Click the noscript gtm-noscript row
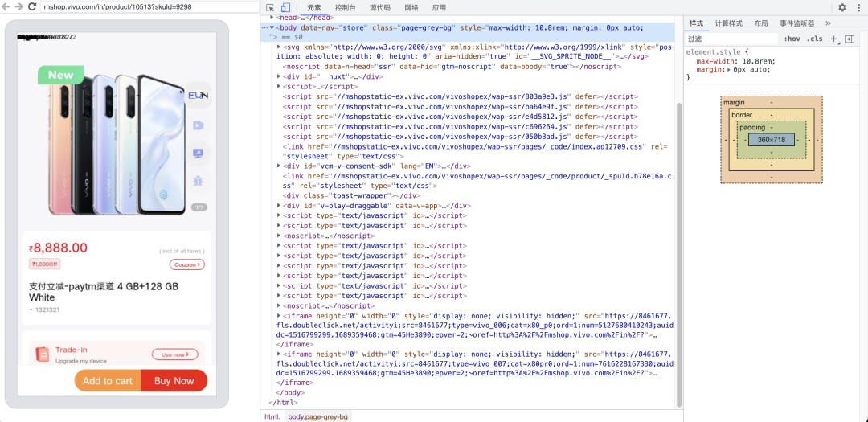The height and width of the screenshot is (422, 868). coord(452,67)
